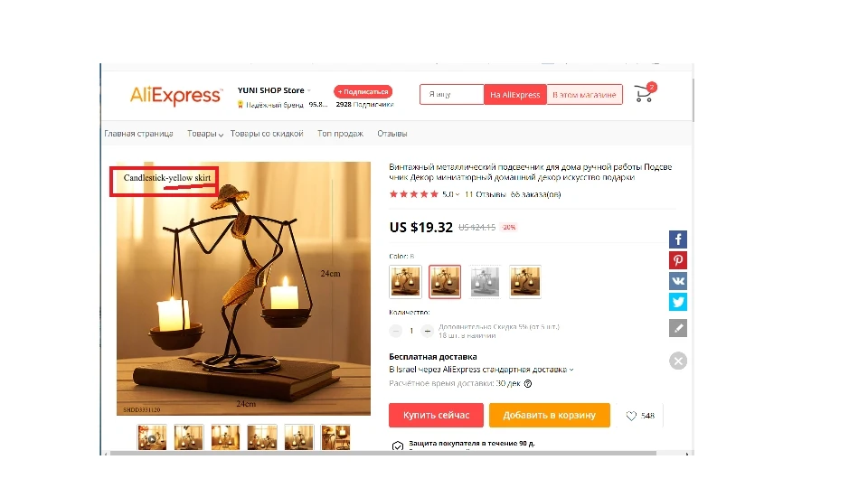The image size is (868, 488).
Task: Share product on Twitter
Action: (x=678, y=302)
